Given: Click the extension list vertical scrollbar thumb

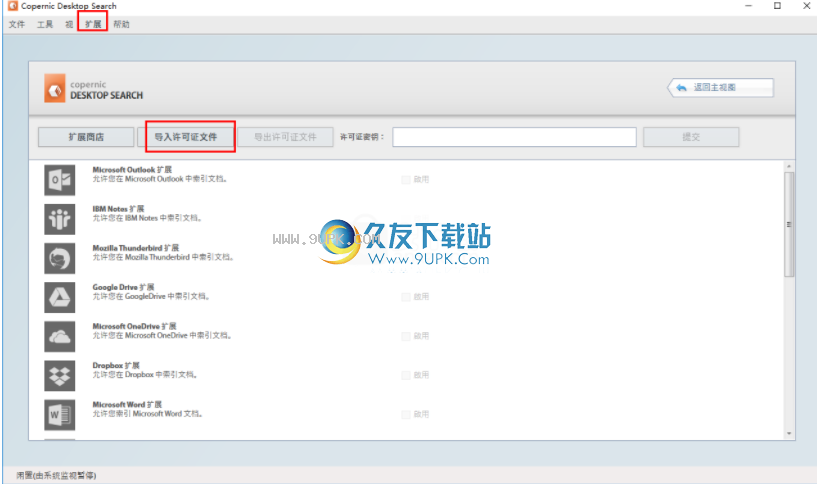Looking at the screenshot, I should pyautogui.click(x=789, y=225).
